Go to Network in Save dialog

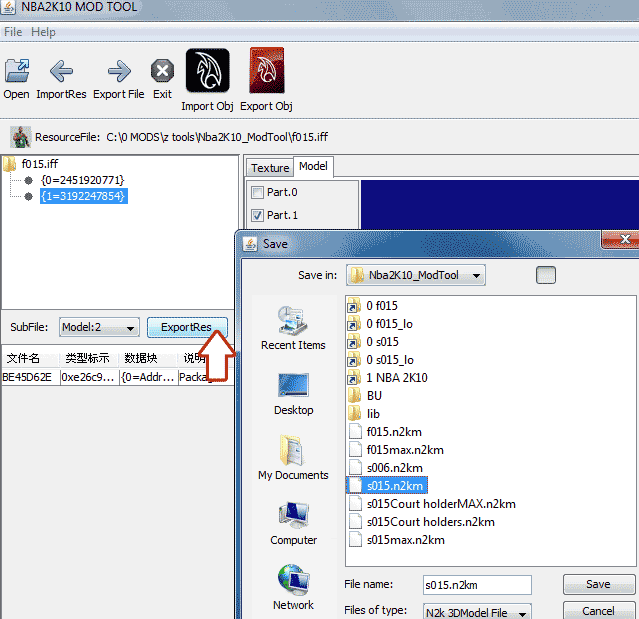tap(293, 588)
